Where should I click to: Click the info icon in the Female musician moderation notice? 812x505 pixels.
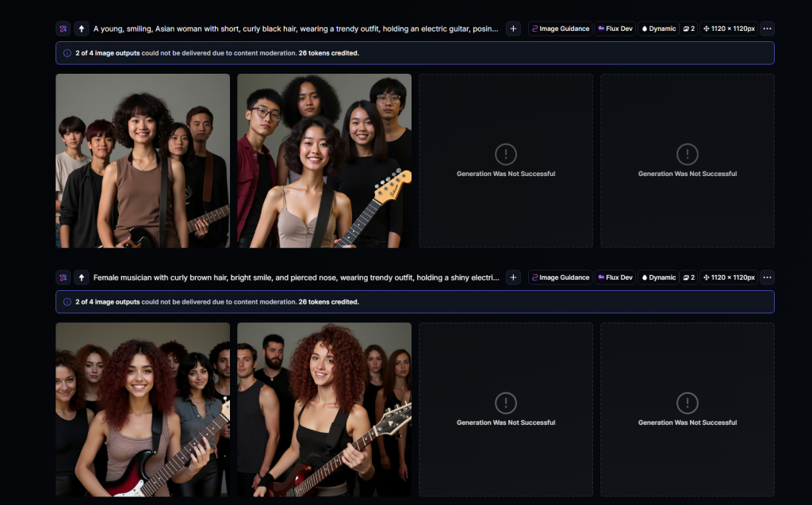coord(67,302)
